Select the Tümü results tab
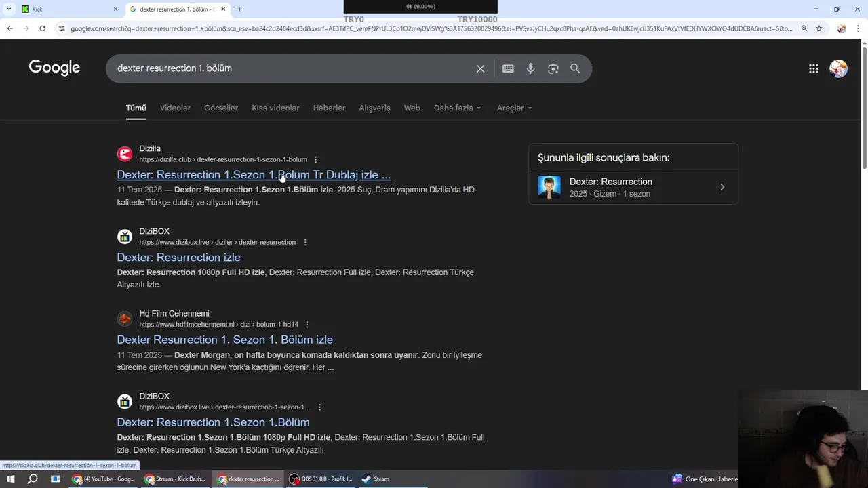Screen dimensions: 868x488 pos(136,108)
